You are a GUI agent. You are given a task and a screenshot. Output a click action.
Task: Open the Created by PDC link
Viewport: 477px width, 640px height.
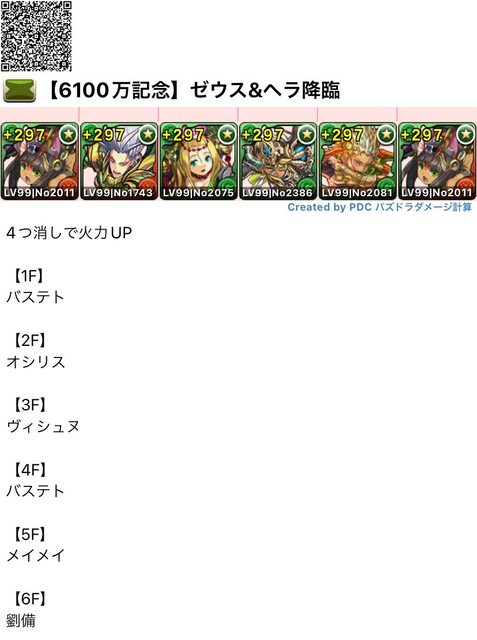pos(379,207)
